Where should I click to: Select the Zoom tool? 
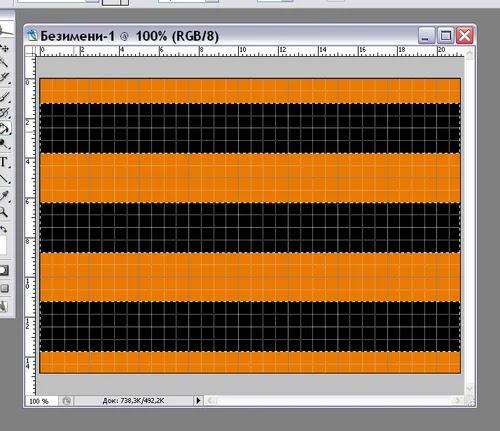pyautogui.click(x=4, y=212)
